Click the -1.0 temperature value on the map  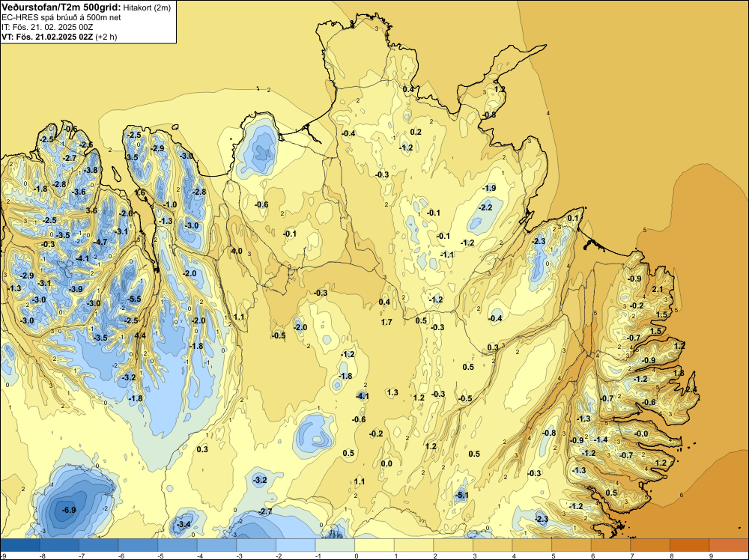(170, 205)
